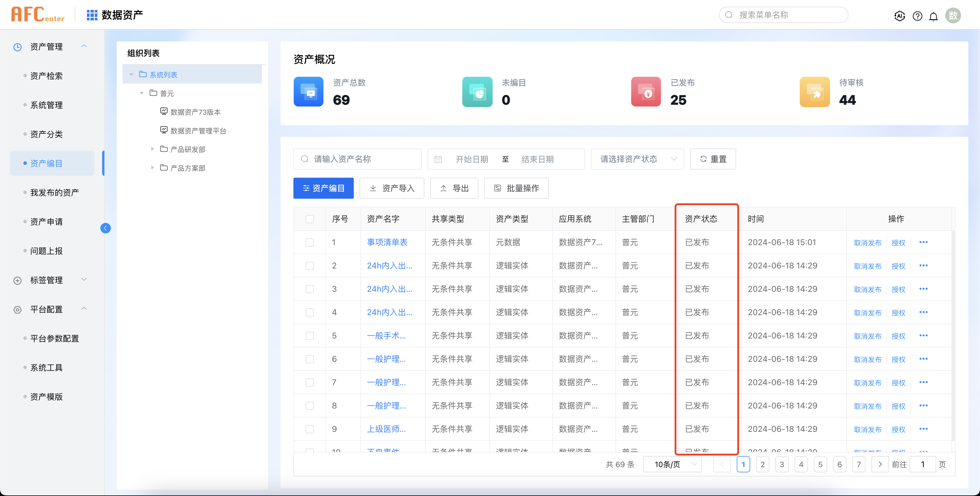Open more actions menu for row 5
This screenshot has height=496, width=980.
tap(923, 335)
